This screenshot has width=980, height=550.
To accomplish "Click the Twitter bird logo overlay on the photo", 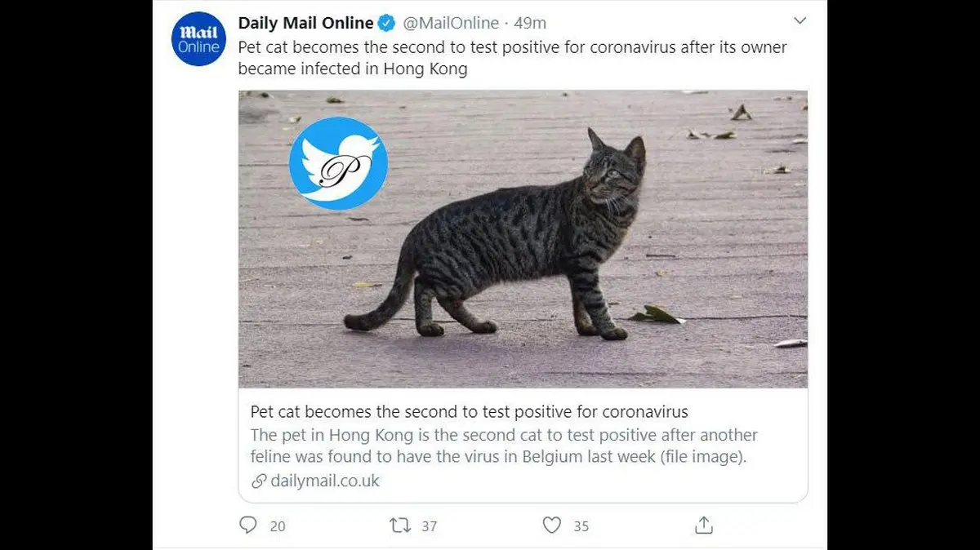I will 338,163.
